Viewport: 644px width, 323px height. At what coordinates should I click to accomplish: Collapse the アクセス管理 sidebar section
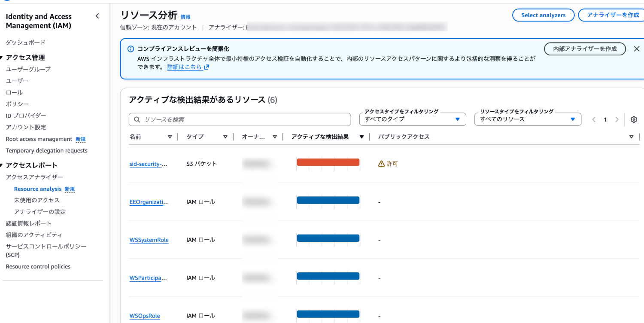point(2,58)
